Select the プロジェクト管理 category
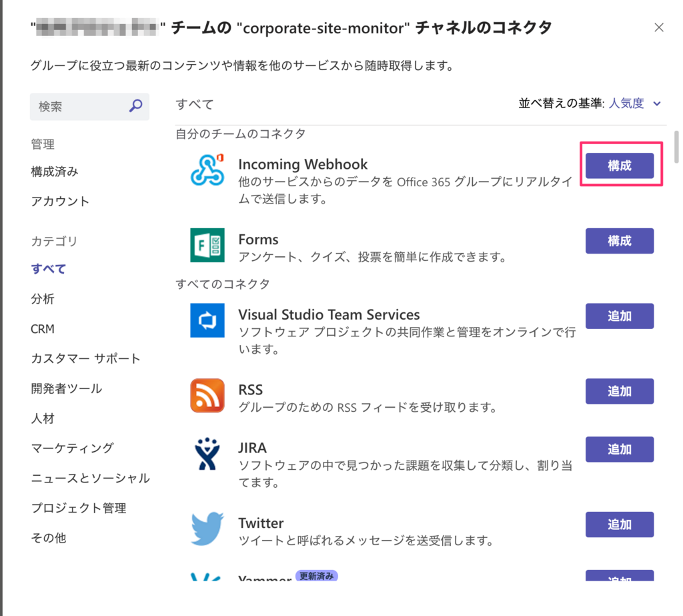The image size is (683, 616). coord(79,508)
